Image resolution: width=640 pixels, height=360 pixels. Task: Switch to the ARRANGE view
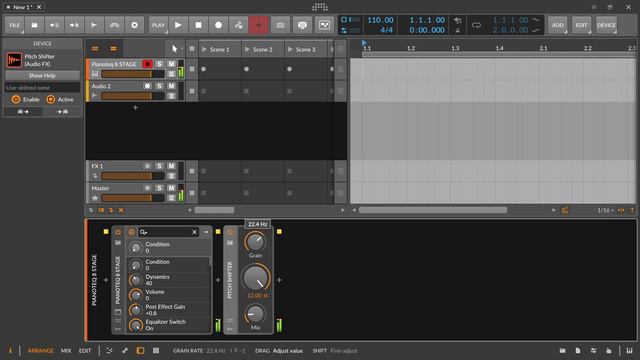pos(40,351)
